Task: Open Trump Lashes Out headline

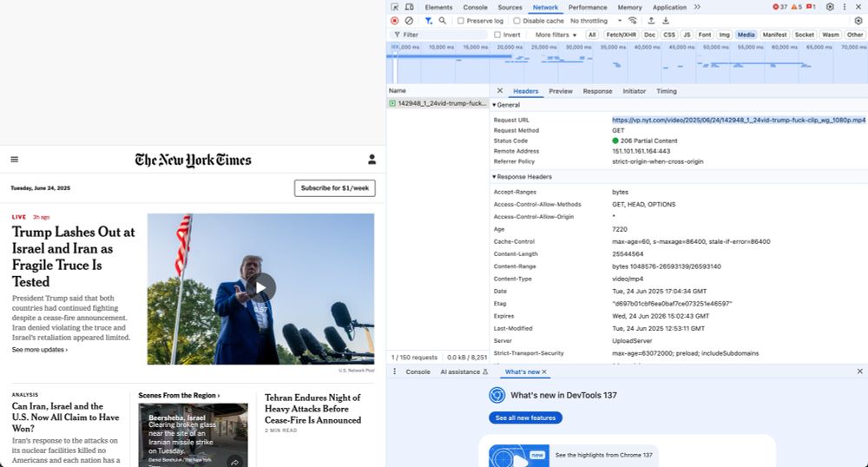Action: 73,257
